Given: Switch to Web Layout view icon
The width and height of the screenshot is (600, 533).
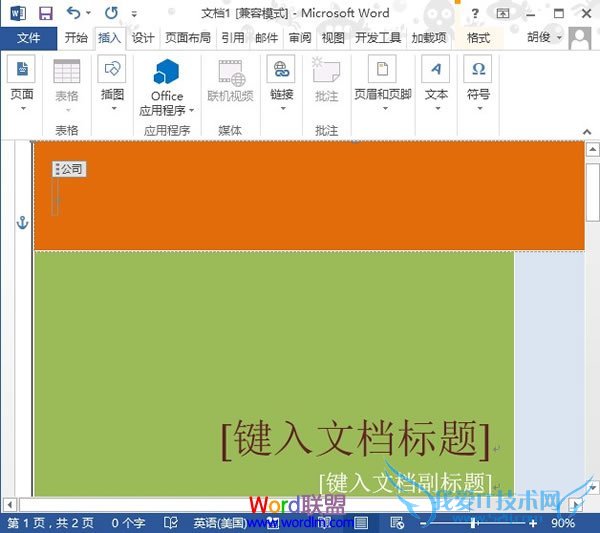Looking at the screenshot, I should tap(397, 523).
